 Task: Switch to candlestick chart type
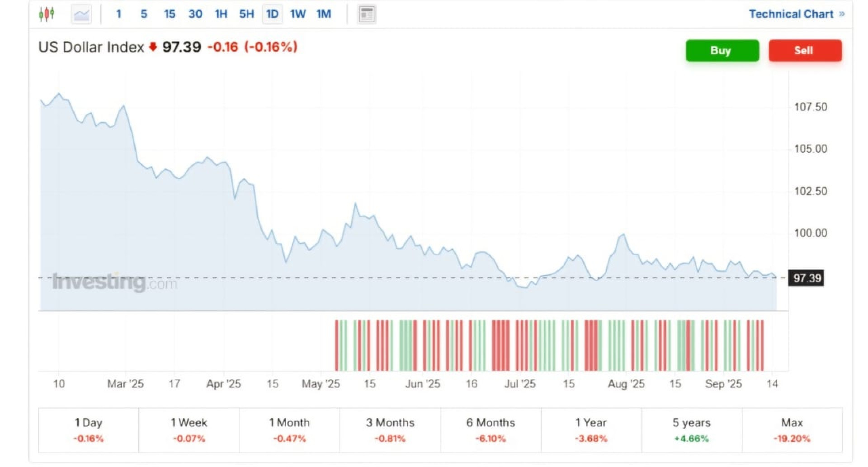pyautogui.click(x=47, y=14)
